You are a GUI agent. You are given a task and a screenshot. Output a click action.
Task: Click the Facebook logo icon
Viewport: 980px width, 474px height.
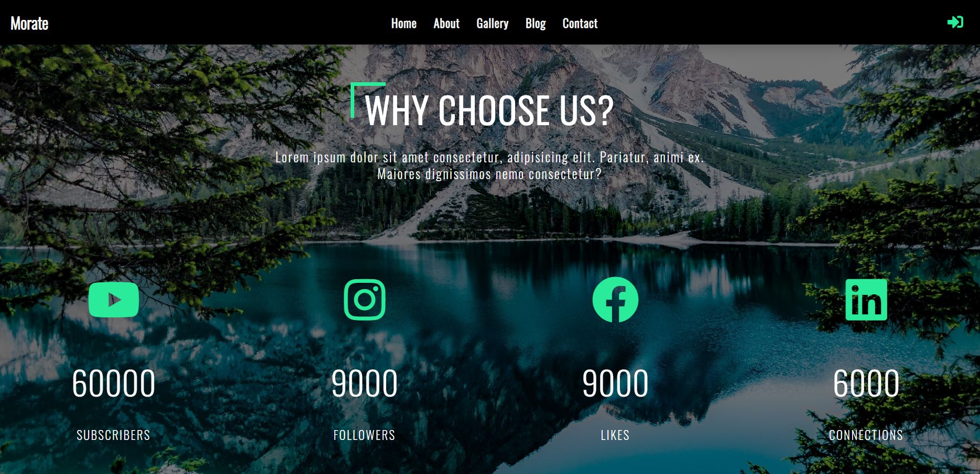click(x=615, y=300)
